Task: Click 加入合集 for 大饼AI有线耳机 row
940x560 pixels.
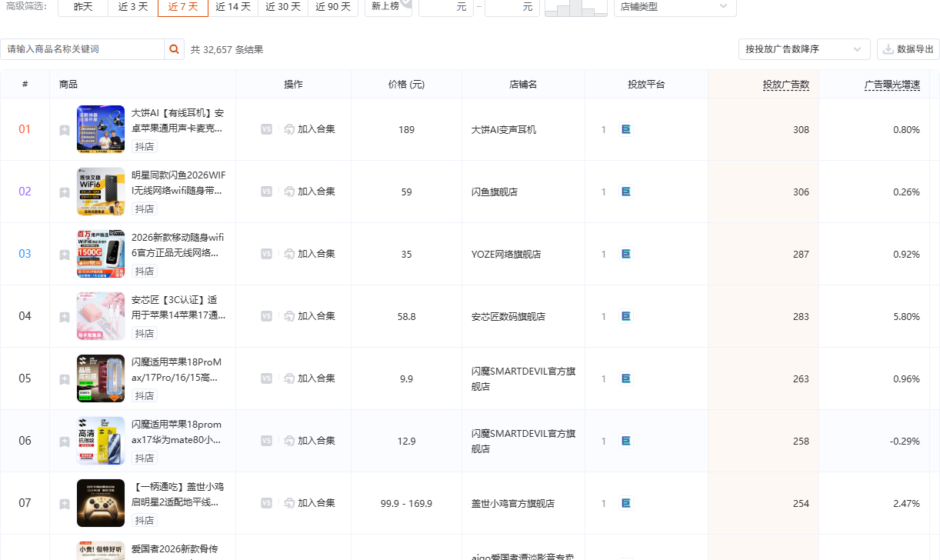Action: (x=310, y=129)
